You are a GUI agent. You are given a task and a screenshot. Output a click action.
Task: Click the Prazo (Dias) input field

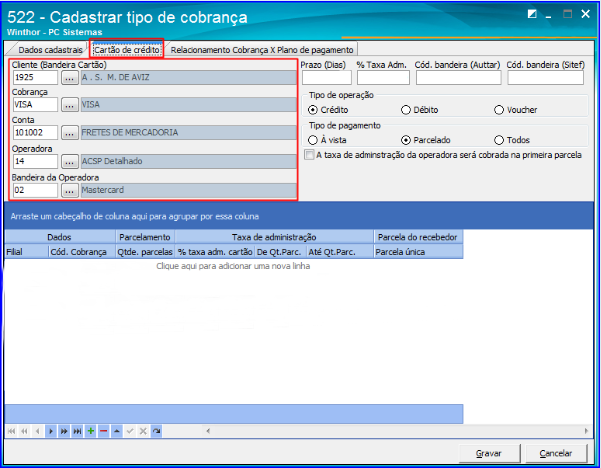click(325, 78)
